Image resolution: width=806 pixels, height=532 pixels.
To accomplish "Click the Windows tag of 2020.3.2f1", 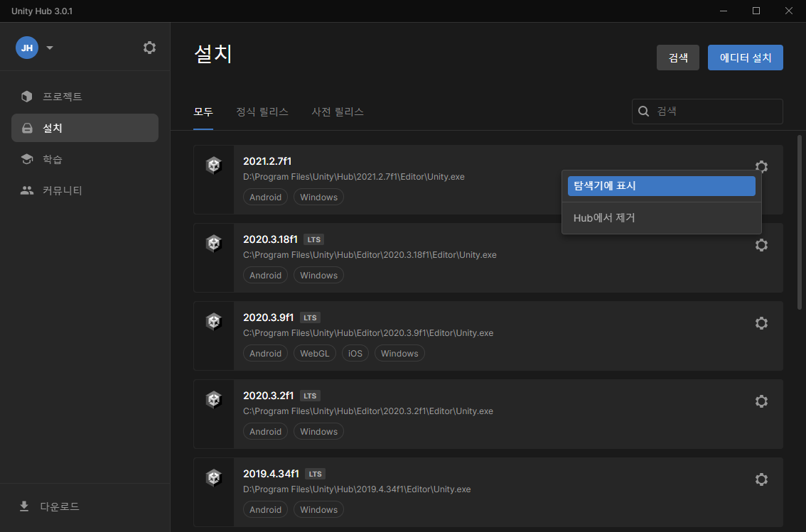I will (318, 431).
